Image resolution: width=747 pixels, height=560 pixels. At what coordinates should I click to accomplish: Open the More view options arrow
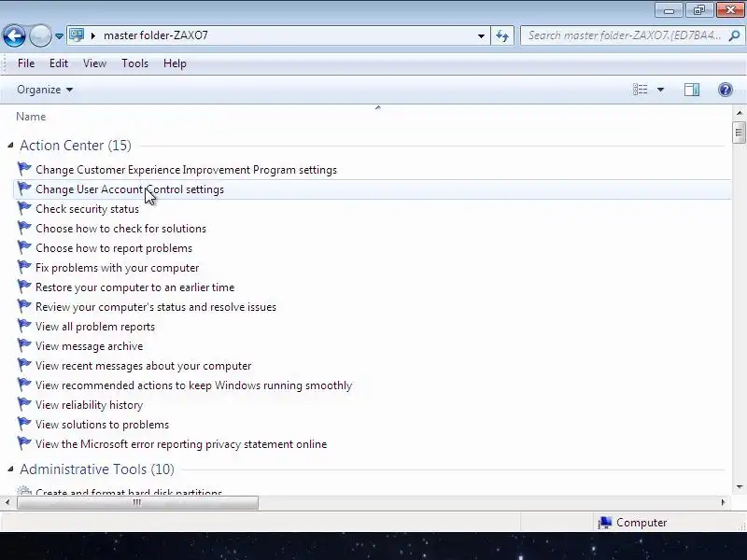pyautogui.click(x=661, y=90)
